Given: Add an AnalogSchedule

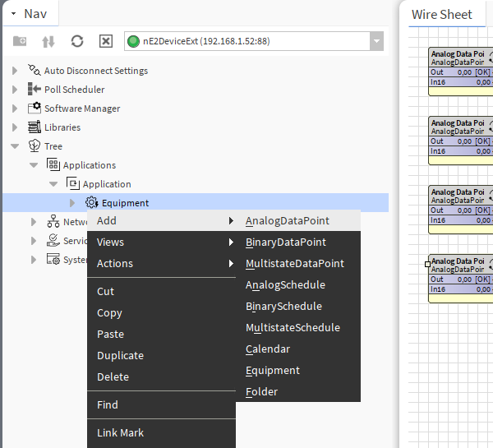Looking at the screenshot, I should tap(298, 285).
